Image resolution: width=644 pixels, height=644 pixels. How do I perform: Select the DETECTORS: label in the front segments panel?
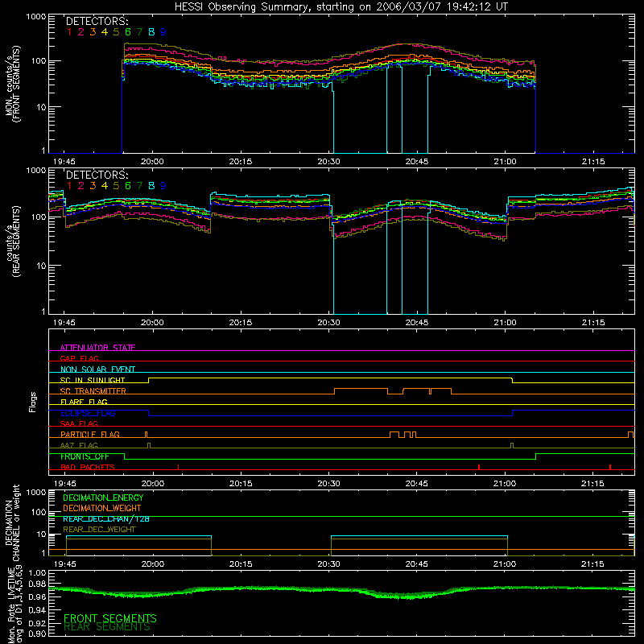(x=97, y=22)
